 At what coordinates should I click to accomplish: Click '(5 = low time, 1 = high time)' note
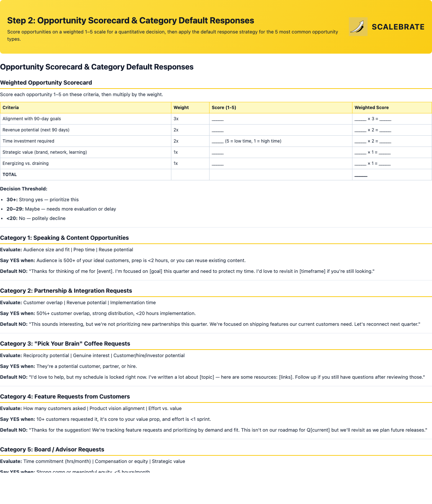pos(253,141)
